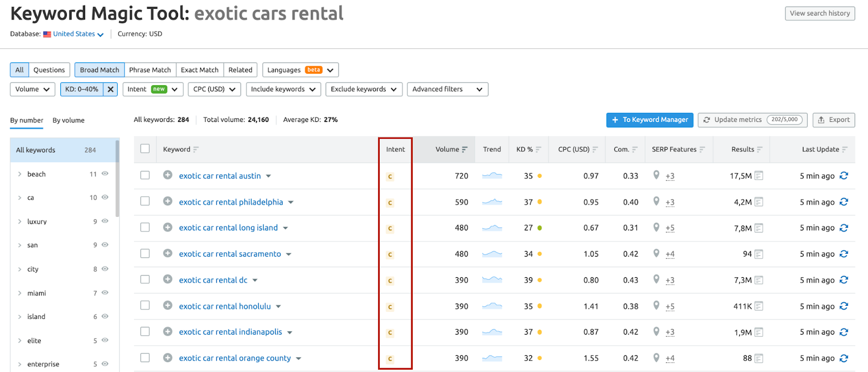The image size is (868, 372).
Task: Click the commercial intent badge for sacramento row
Action: pyautogui.click(x=390, y=254)
